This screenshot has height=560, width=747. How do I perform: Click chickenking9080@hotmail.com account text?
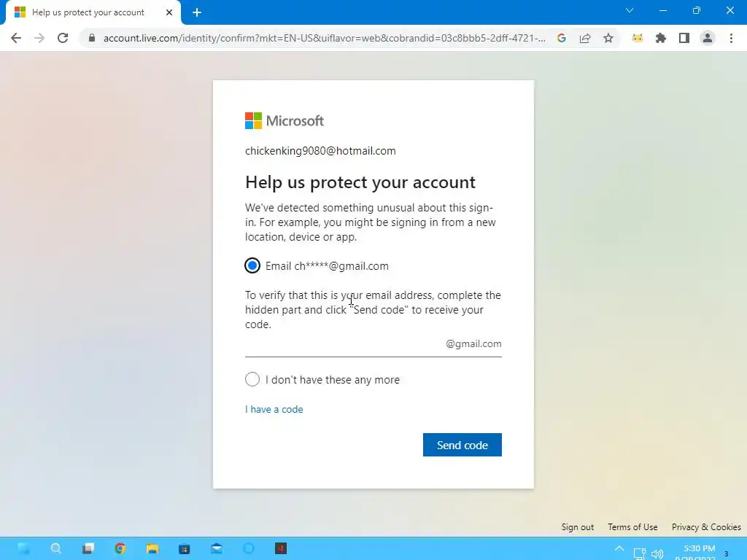pyautogui.click(x=320, y=151)
